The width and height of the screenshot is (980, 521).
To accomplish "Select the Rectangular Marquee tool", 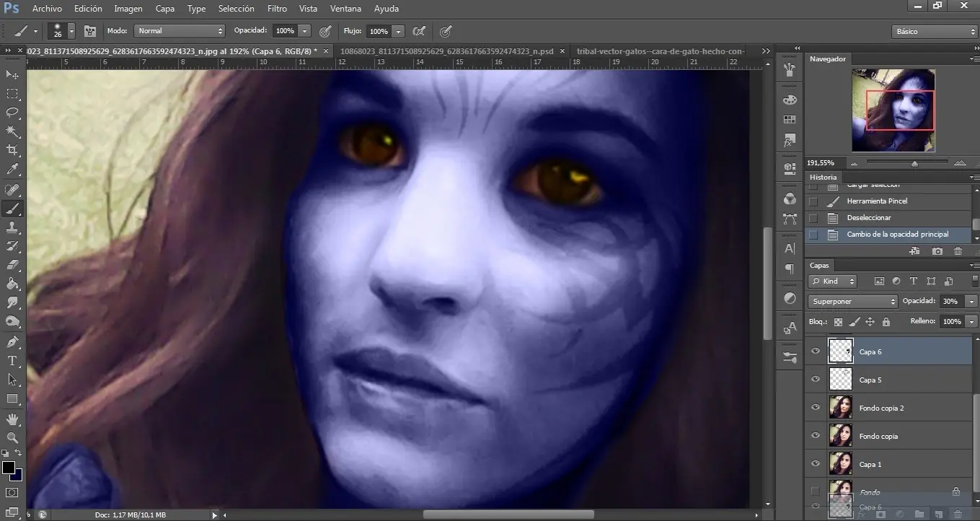I will click(12, 94).
